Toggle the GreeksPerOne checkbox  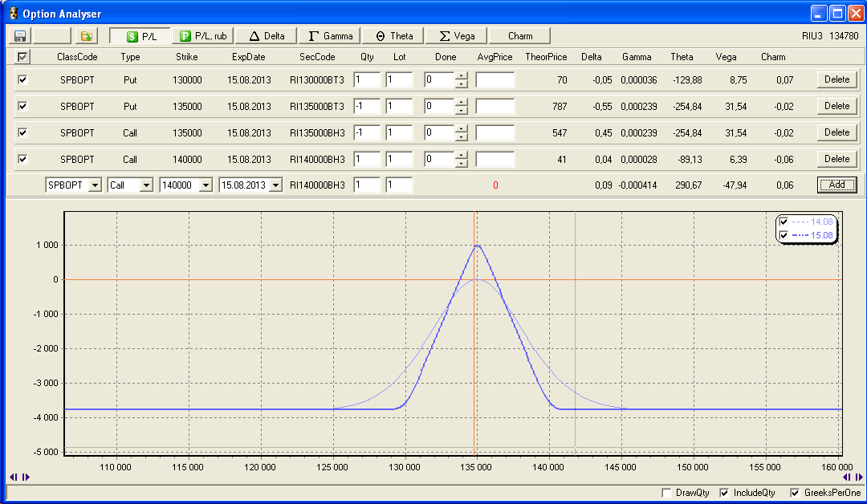coord(796,493)
